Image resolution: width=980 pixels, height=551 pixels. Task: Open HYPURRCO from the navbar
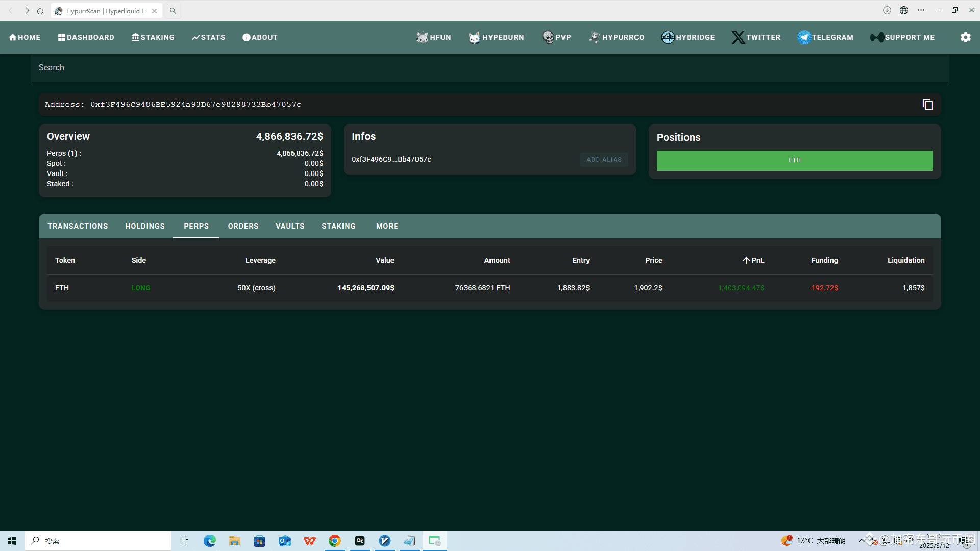[x=616, y=37]
